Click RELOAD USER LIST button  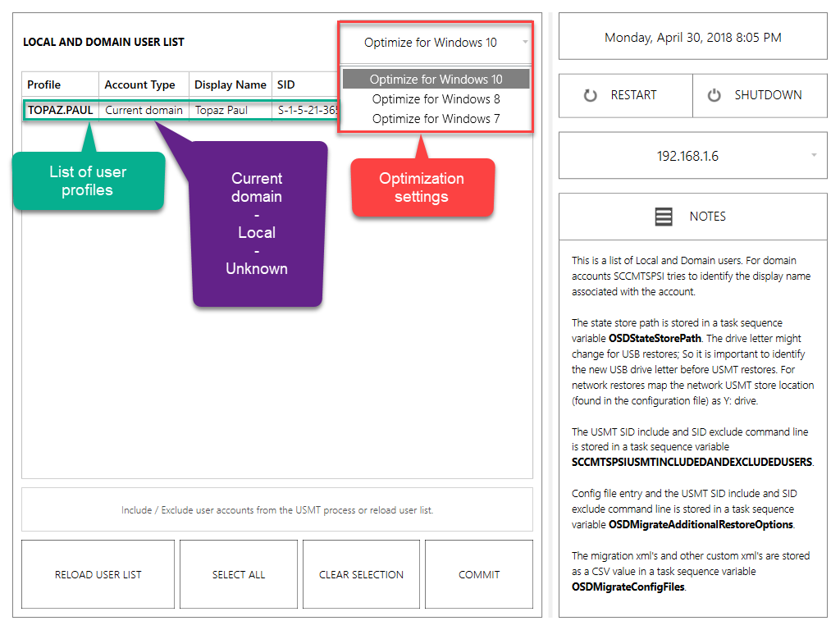coord(98,574)
